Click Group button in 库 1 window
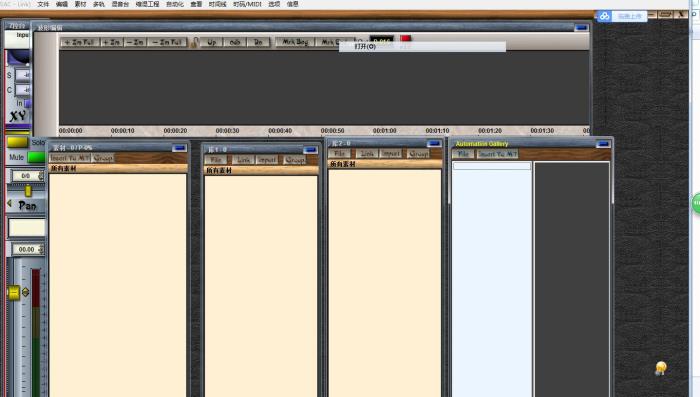 pos(295,159)
